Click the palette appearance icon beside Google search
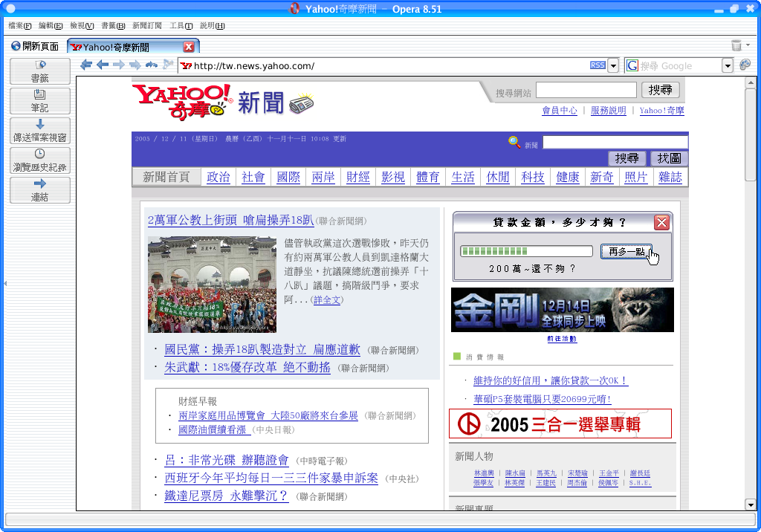Image resolution: width=761 pixels, height=532 pixels. (x=745, y=65)
